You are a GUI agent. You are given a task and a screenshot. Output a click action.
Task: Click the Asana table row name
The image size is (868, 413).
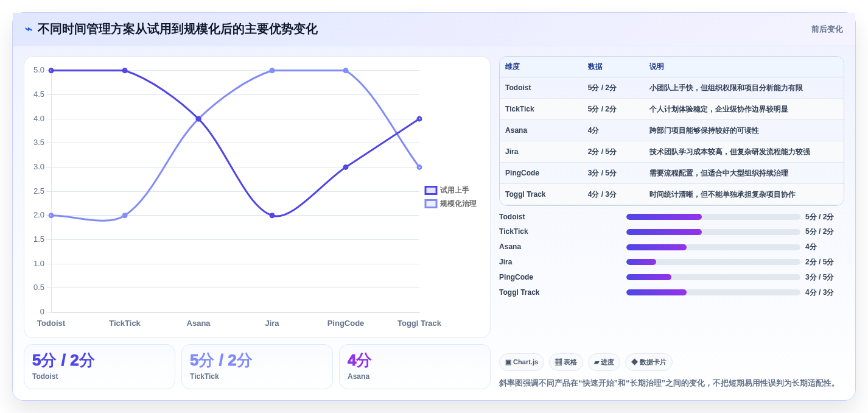click(516, 130)
